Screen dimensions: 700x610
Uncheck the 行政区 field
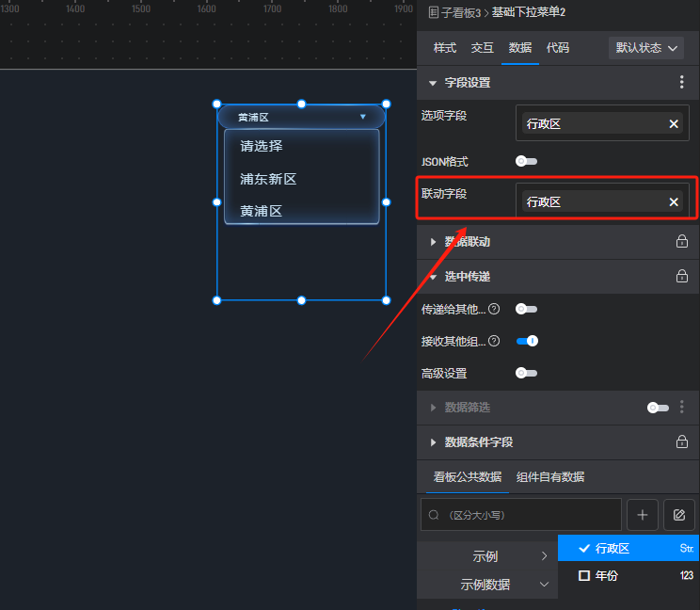tap(584, 548)
